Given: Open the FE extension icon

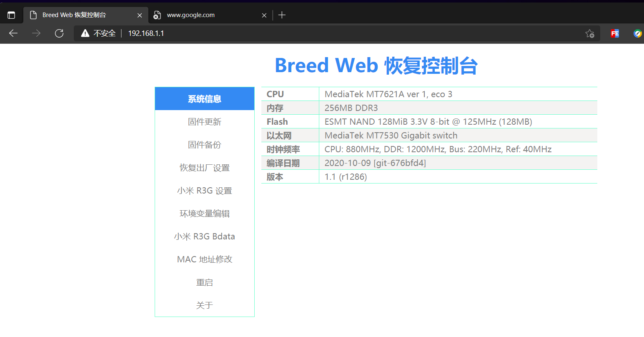Looking at the screenshot, I should (614, 33).
